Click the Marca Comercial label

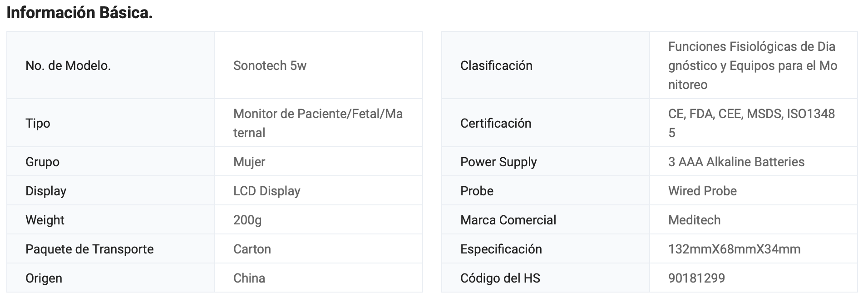[508, 220]
